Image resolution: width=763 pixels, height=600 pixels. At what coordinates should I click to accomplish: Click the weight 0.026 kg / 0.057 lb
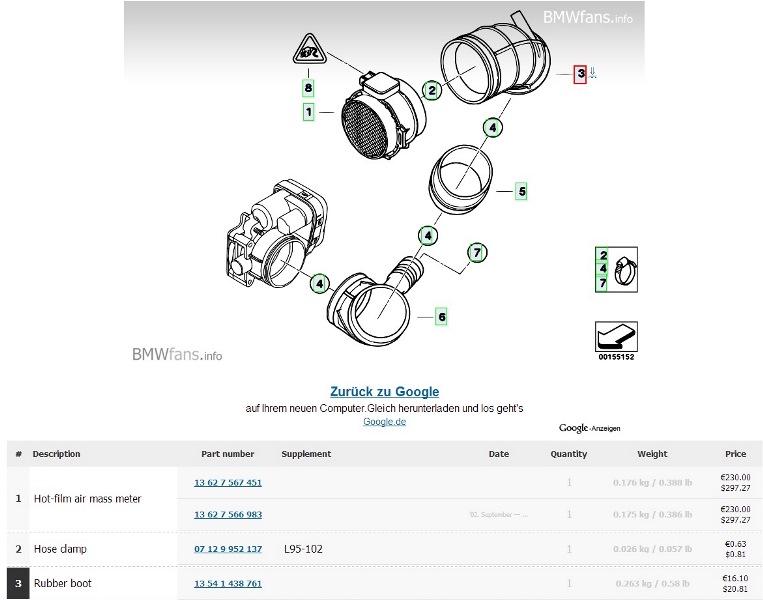pos(652,549)
